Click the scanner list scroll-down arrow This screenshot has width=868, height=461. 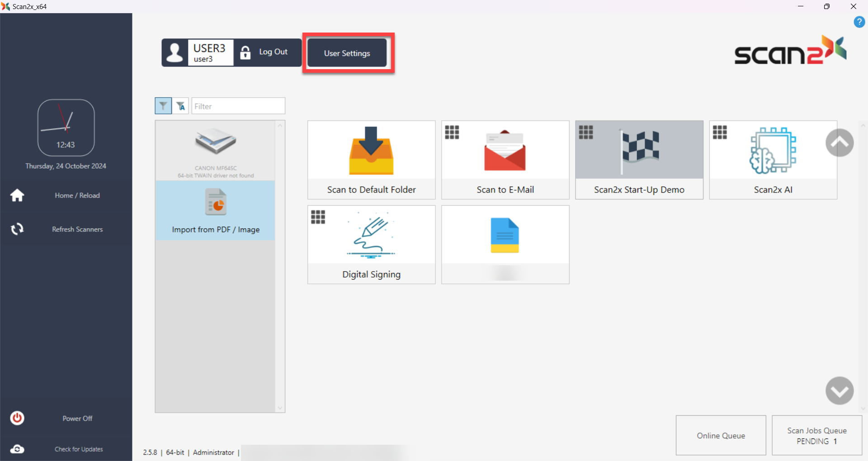click(280, 408)
